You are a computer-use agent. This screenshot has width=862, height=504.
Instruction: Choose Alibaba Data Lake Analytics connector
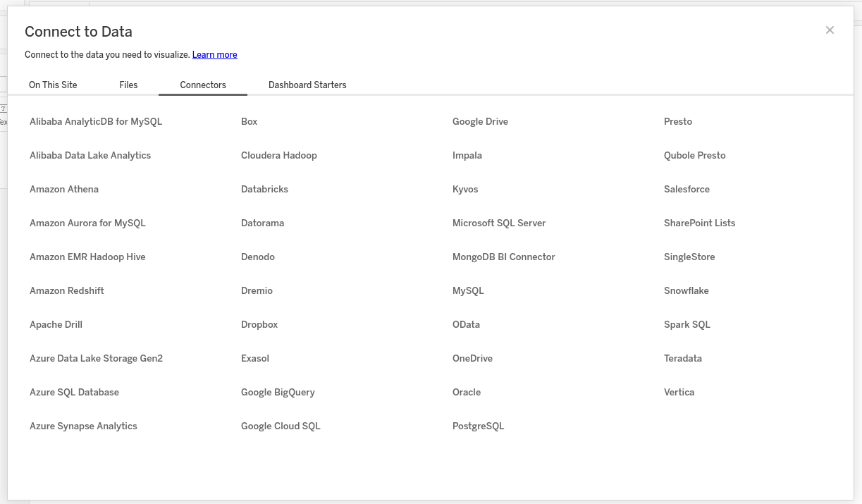point(90,155)
